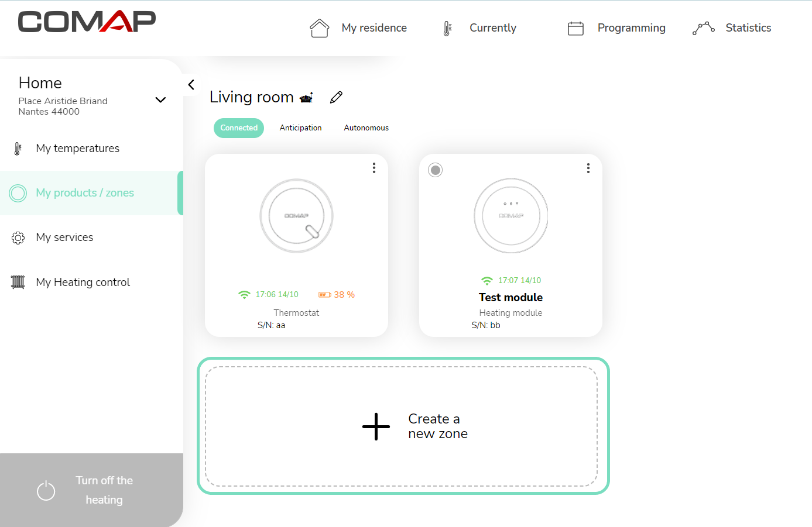Screen dimensions: 812x527
Task: Click the Test module Wi-Fi signal icon
Action: (487, 281)
